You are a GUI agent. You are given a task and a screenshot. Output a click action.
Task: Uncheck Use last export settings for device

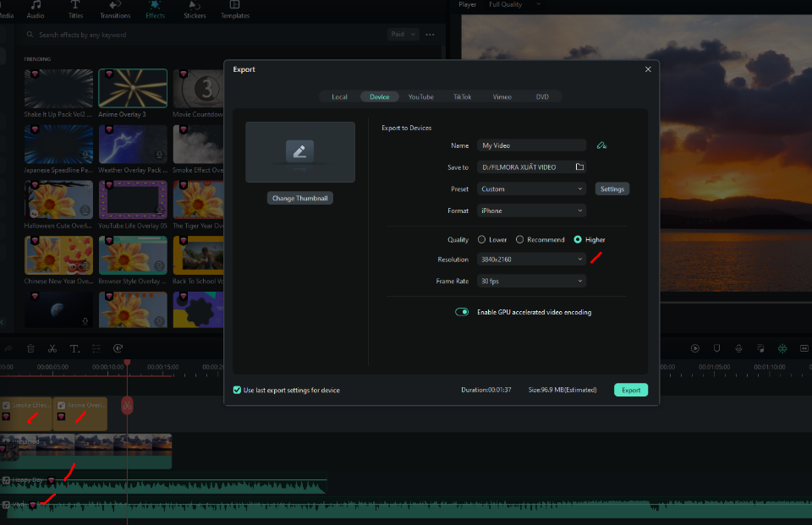click(237, 390)
